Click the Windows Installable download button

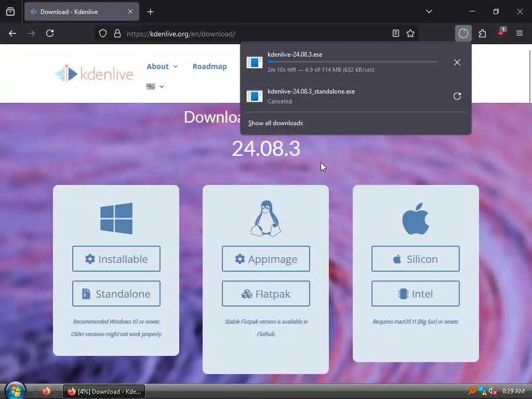[116, 259]
